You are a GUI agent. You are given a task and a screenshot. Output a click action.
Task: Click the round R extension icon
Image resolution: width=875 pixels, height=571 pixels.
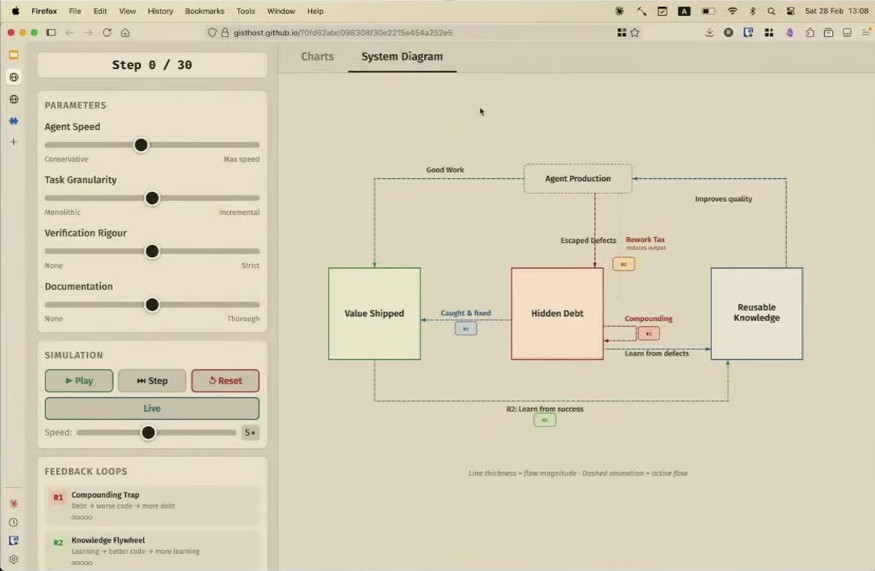coord(728,32)
